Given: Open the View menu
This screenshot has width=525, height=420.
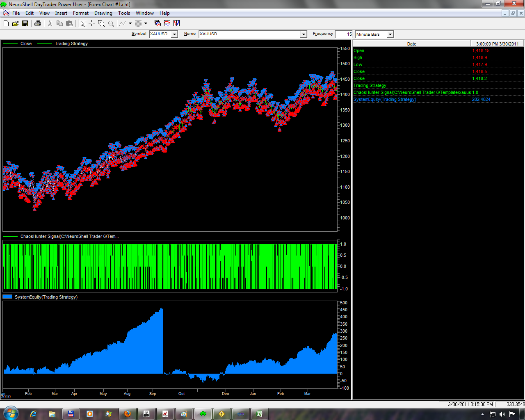Looking at the screenshot, I should click(x=44, y=13).
